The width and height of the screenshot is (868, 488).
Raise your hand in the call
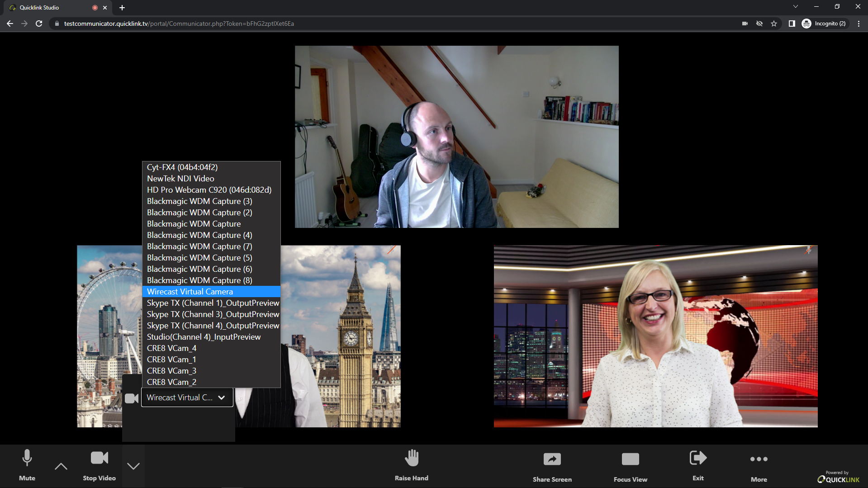click(412, 465)
